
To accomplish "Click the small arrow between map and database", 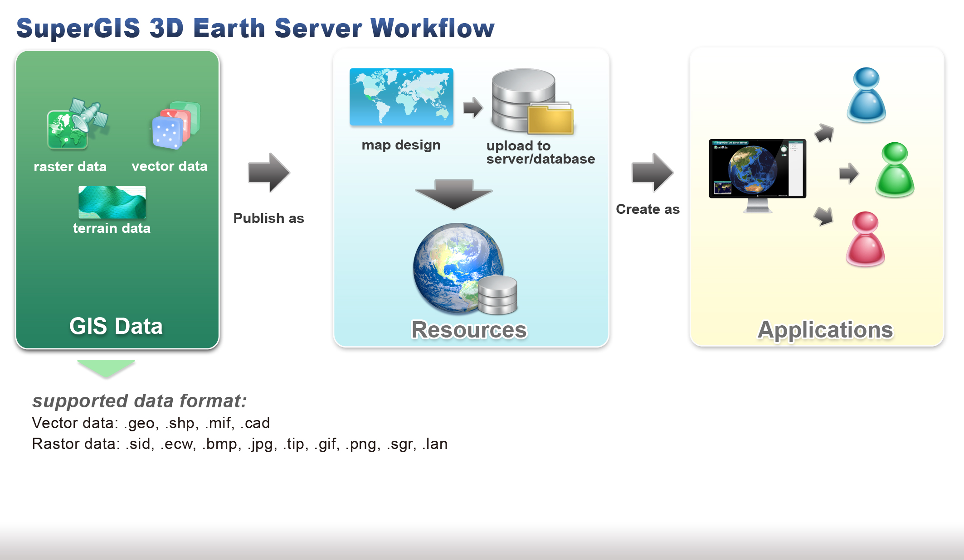I will 473,107.
